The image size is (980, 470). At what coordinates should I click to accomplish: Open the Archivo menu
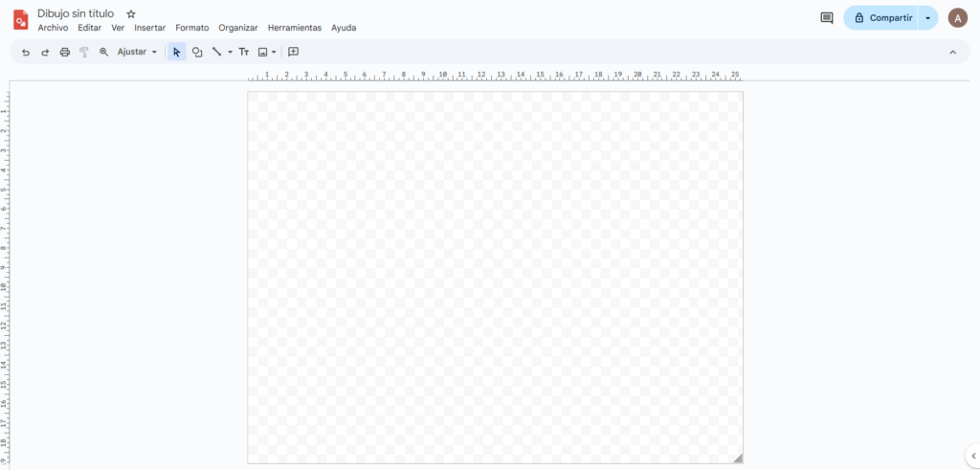click(x=53, y=28)
